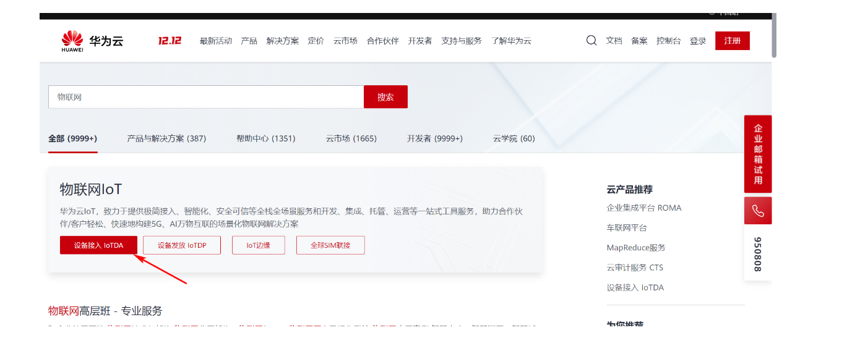The image size is (868, 338).
Task: Open sidebar 设备接入 IoTDA recommendation link
Action: tap(635, 287)
